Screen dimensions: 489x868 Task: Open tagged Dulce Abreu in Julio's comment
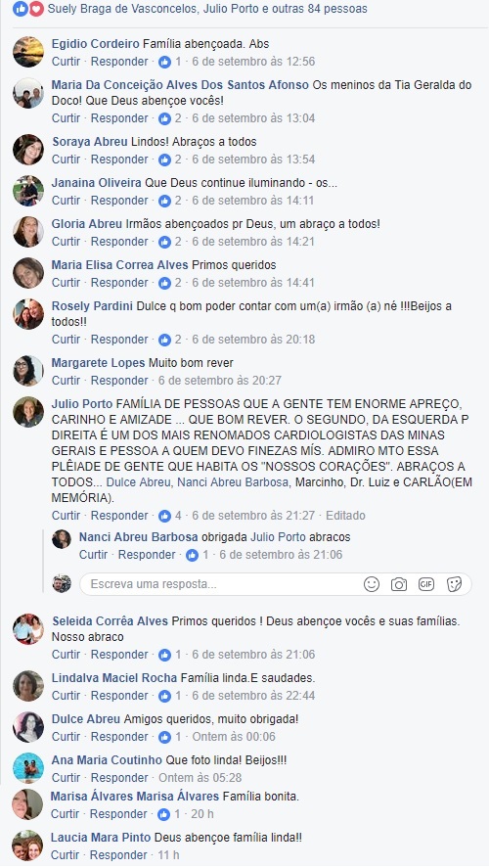click(138, 482)
